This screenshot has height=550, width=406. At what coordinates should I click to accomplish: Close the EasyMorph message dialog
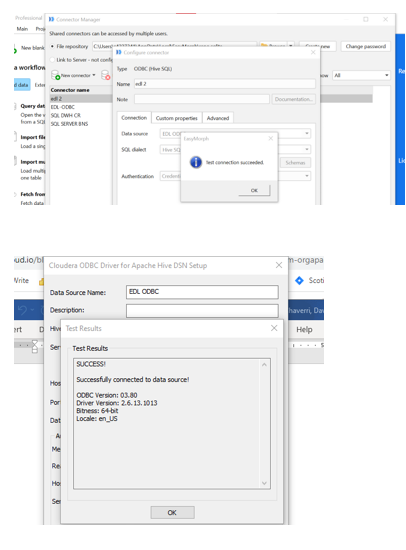pos(271,139)
